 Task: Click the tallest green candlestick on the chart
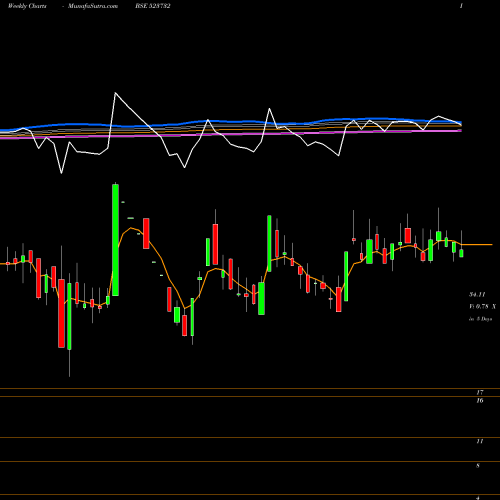pos(115,240)
